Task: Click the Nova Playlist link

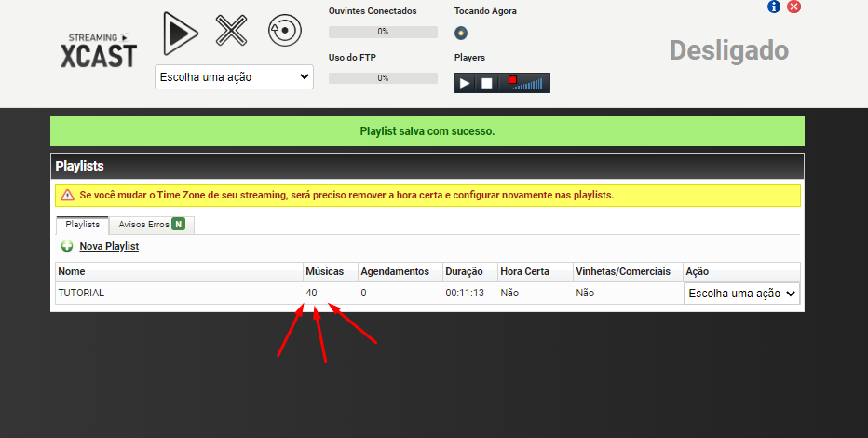Action: (109, 246)
